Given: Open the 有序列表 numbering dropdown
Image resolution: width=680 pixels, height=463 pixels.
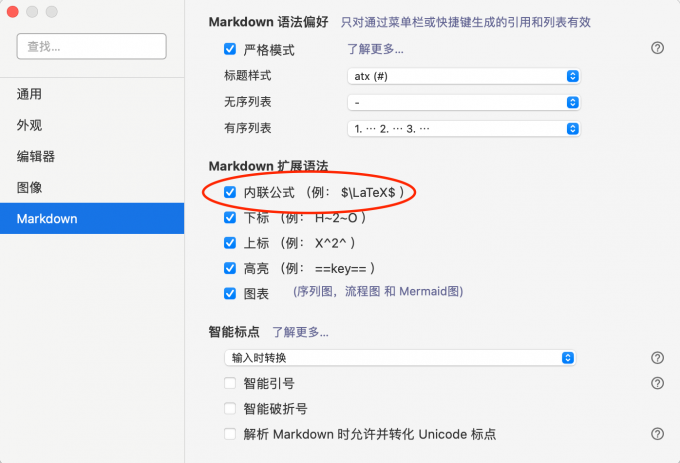Looking at the screenshot, I should tap(464, 128).
